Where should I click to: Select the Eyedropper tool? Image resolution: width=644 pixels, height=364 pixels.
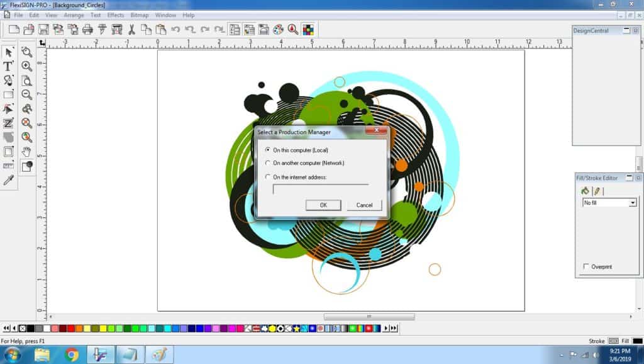(8, 179)
